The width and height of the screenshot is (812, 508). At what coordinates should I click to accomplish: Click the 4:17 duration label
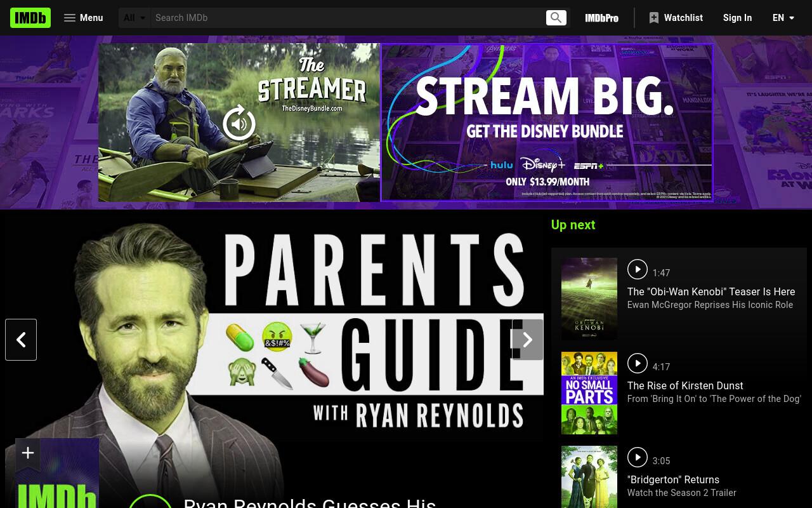click(x=661, y=367)
